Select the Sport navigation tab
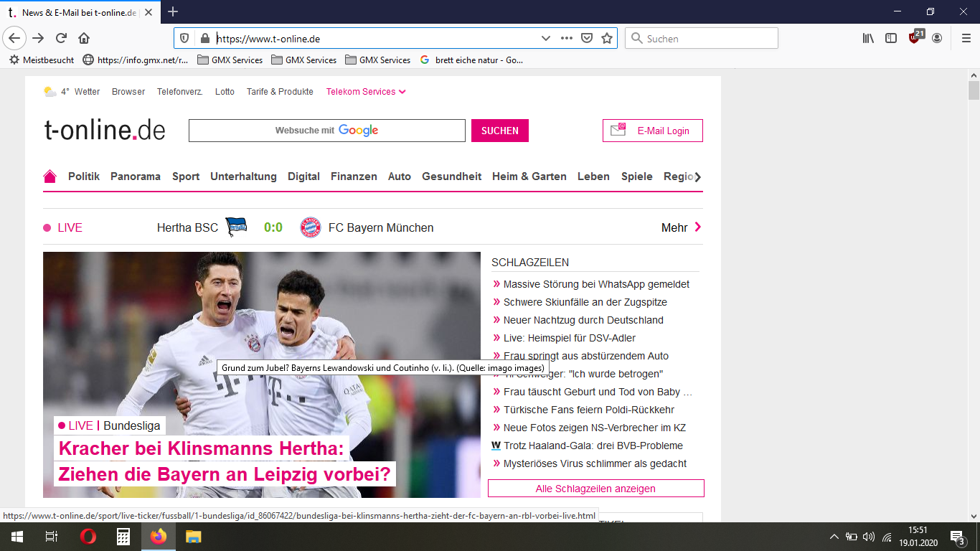The width and height of the screenshot is (980, 551). coord(186,176)
